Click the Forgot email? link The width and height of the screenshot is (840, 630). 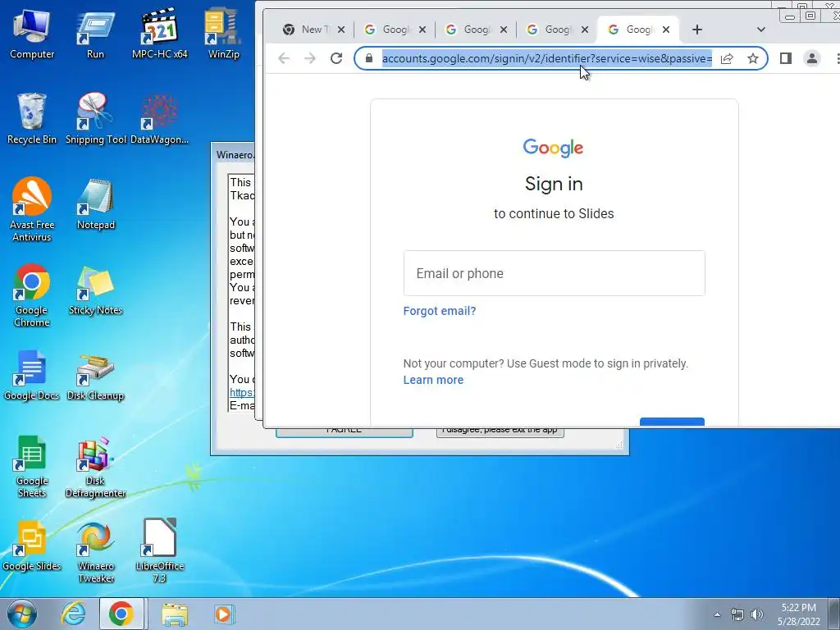pyautogui.click(x=440, y=311)
